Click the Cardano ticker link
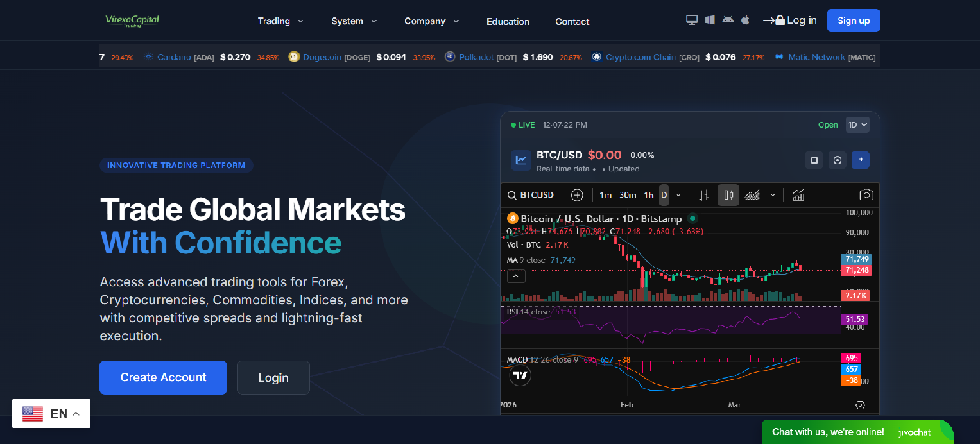 pyautogui.click(x=174, y=57)
